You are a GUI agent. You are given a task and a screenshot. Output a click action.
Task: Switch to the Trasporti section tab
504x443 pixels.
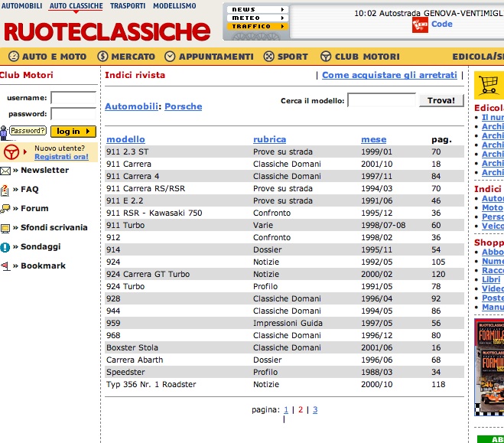pos(127,5)
